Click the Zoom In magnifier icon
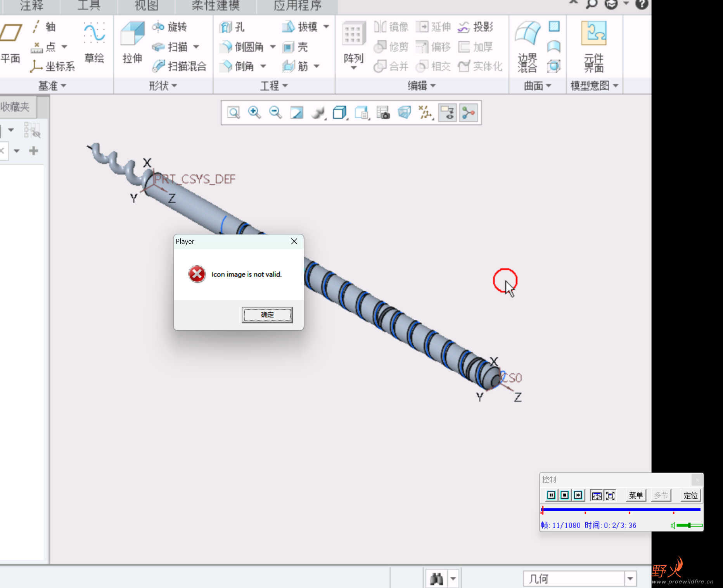 pyautogui.click(x=254, y=113)
